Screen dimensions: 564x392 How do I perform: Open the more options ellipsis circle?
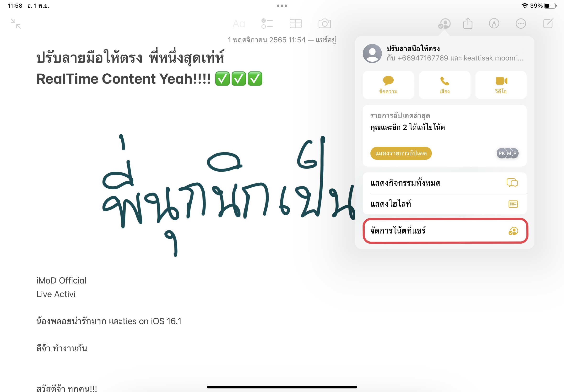521,24
